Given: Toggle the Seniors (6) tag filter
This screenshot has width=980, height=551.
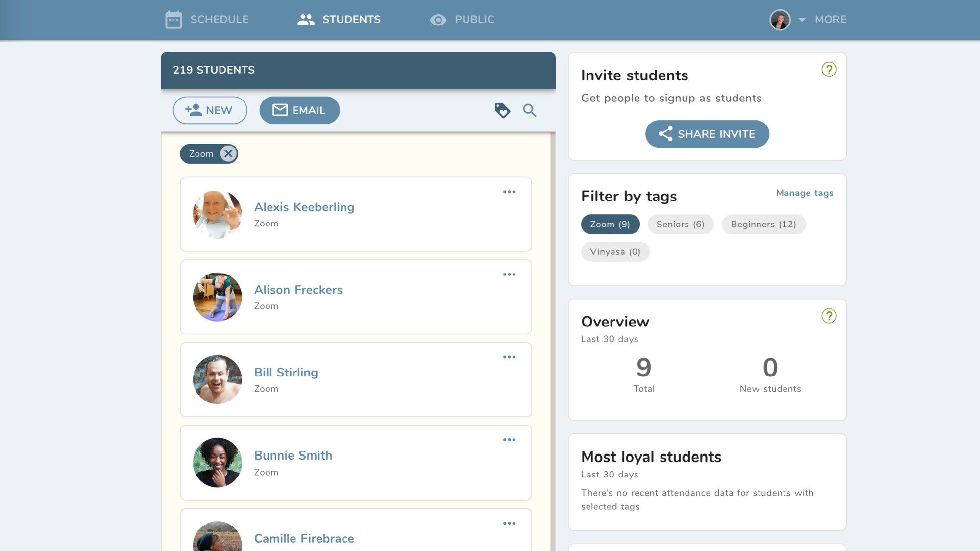Looking at the screenshot, I should (681, 224).
